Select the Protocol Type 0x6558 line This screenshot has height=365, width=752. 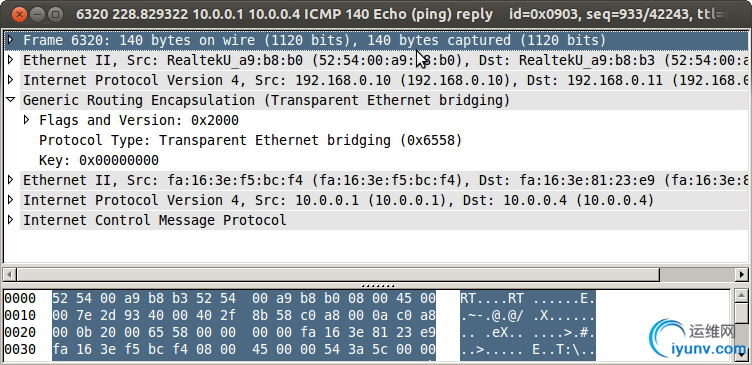[x=250, y=140]
